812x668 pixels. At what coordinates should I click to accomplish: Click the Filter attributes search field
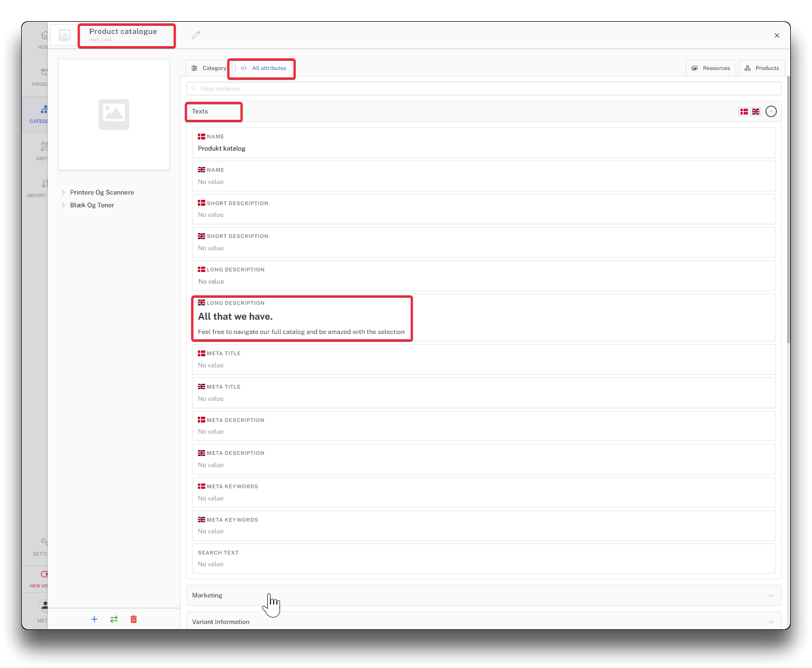(x=483, y=89)
